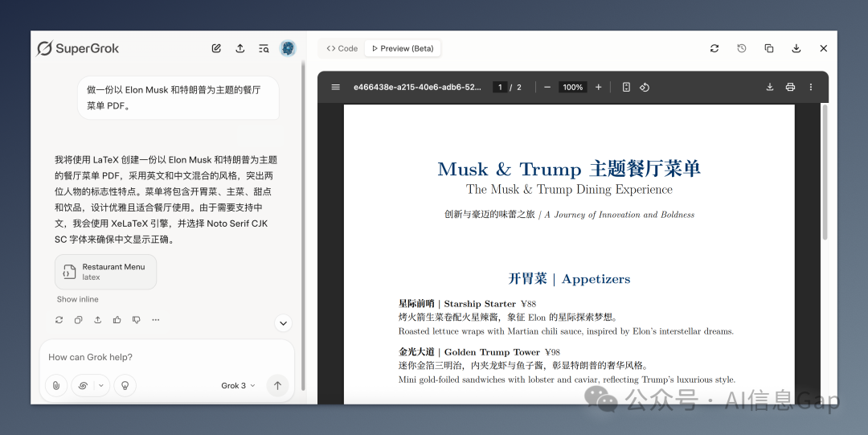Click the PDF page number field
The height and width of the screenshot is (435, 868).
pyautogui.click(x=500, y=87)
